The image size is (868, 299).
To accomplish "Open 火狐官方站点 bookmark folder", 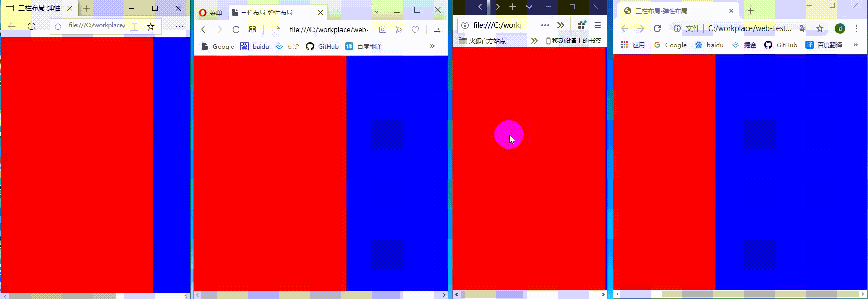I will (x=482, y=41).
